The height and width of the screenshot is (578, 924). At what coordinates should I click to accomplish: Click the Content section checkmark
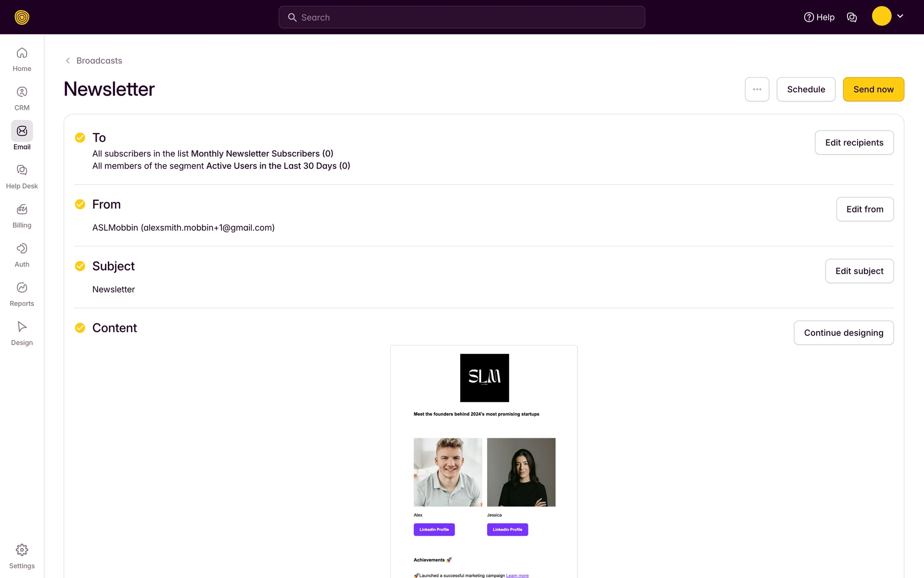tap(80, 328)
